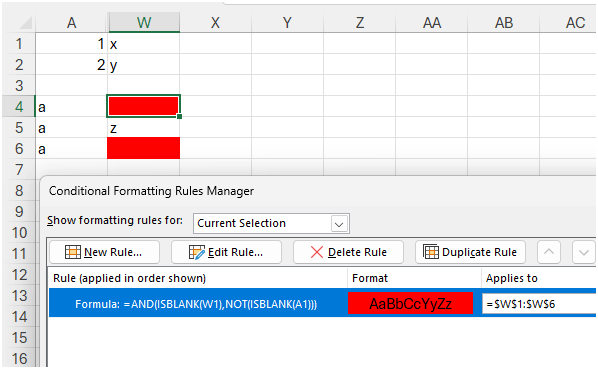Delete the selected formatting rule
598x369 pixels.
click(x=348, y=252)
